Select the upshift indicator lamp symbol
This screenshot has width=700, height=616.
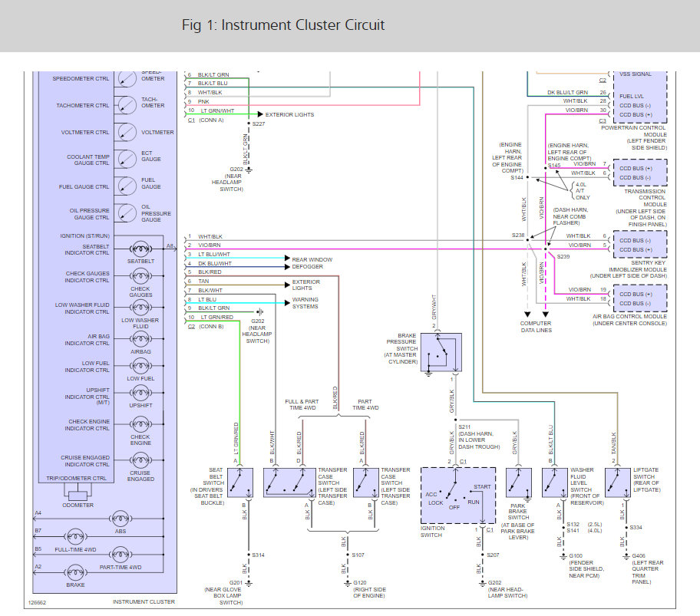(140, 393)
